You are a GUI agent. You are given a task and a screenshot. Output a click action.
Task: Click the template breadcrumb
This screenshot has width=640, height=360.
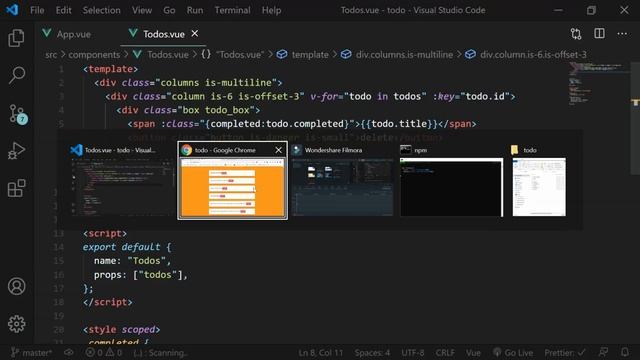click(x=302, y=55)
